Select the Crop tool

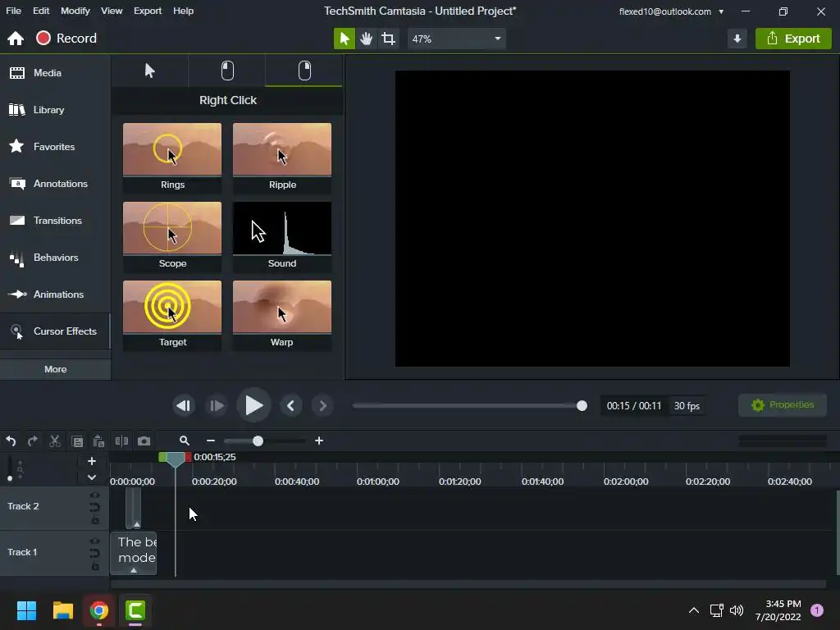(x=388, y=39)
